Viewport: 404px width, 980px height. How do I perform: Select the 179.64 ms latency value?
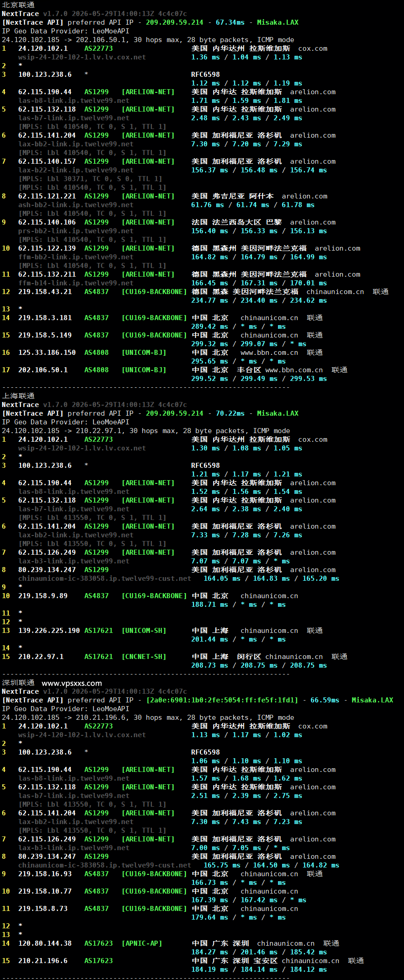pyautogui.click(x=210, y=917)
